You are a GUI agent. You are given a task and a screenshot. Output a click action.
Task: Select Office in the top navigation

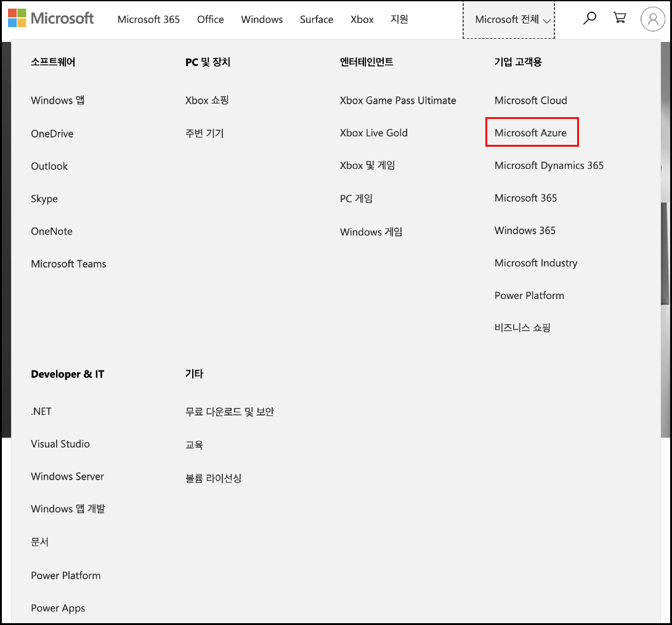210,19
